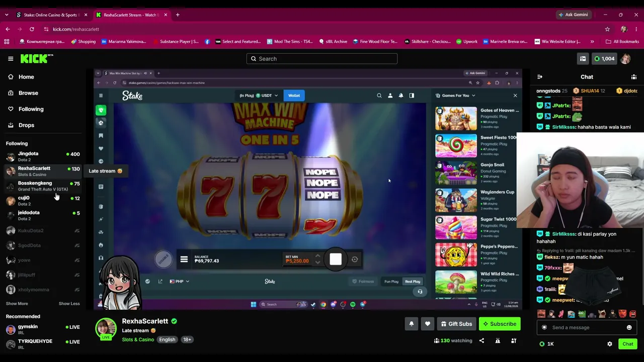Open Bosskengkeng channel in Following list

[x=43, y=186]
